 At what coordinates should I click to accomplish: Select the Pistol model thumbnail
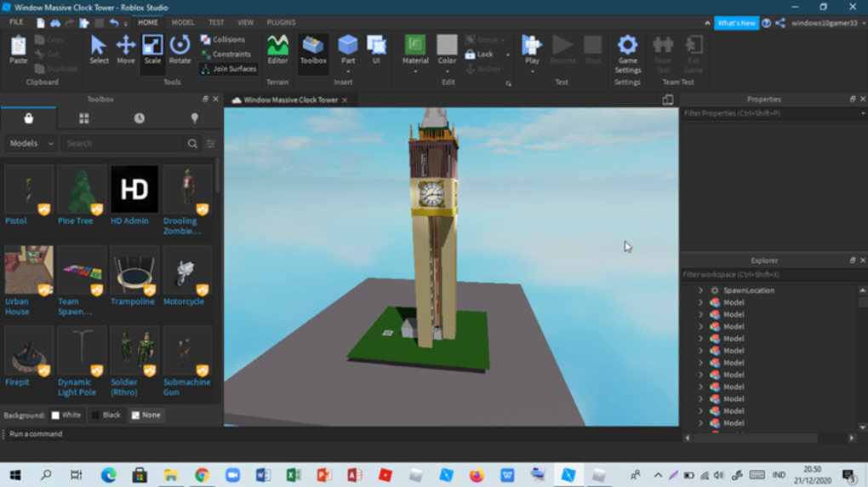coord(29,189)
